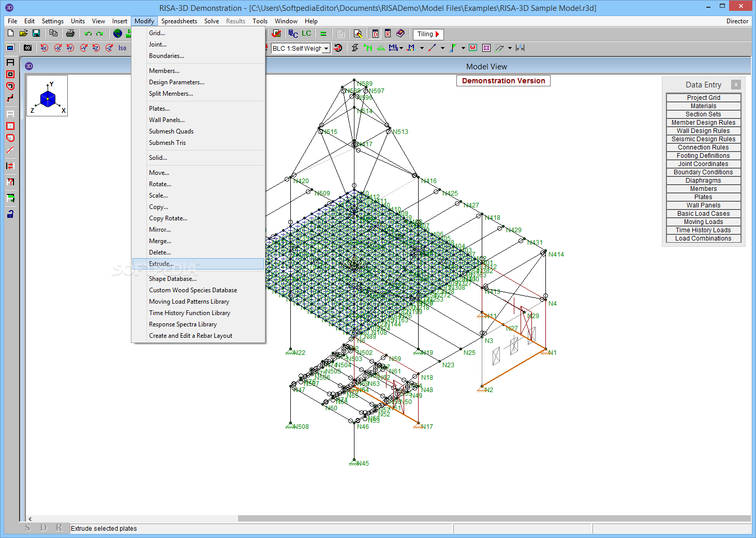The height and width of the screenshot is (538, 756).
Task: Choose Split Members... in Modify menu
Action: click(x=198, y=94)
